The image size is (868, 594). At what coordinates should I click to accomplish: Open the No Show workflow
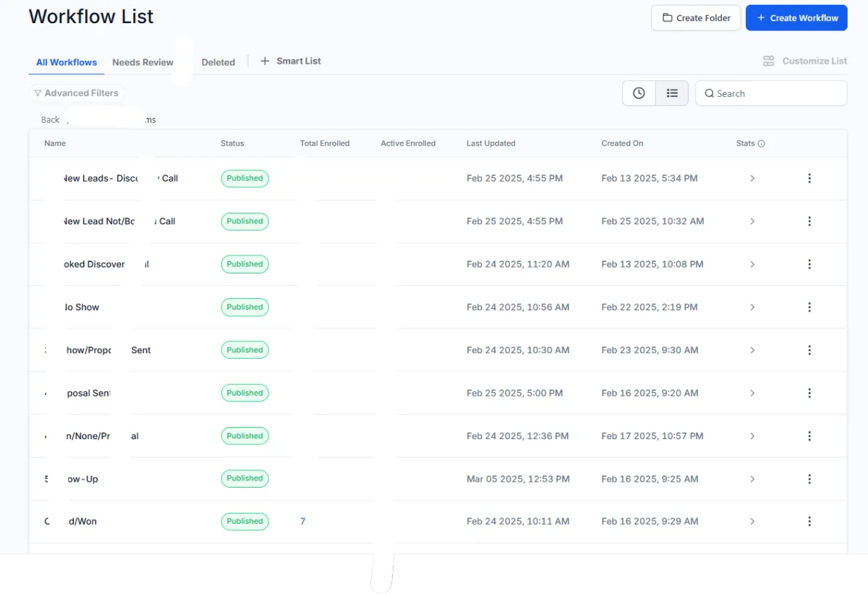81,307
